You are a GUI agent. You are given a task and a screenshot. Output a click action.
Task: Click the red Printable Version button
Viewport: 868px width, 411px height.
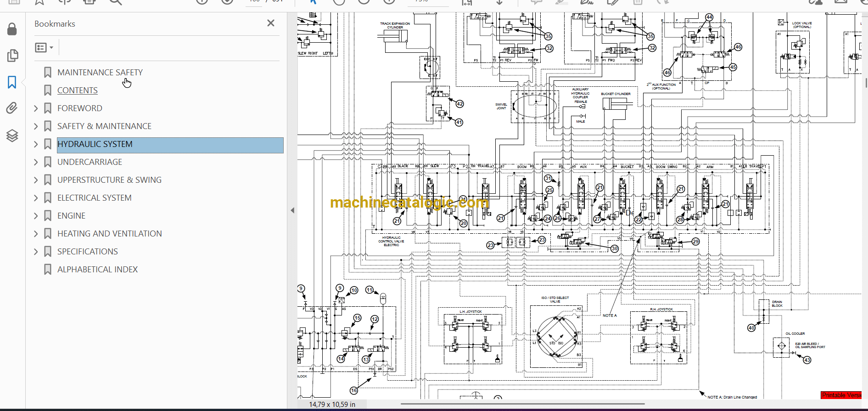point(841,395)
